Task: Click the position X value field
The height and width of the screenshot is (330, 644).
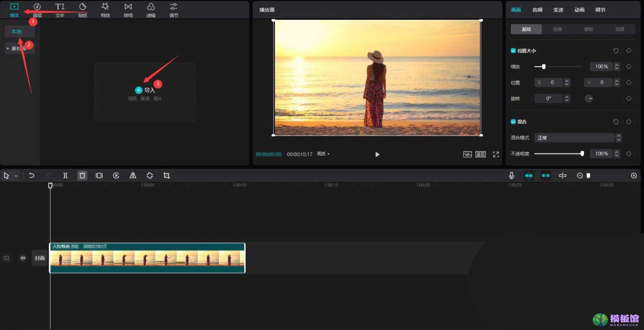Action: coord(549,82)
